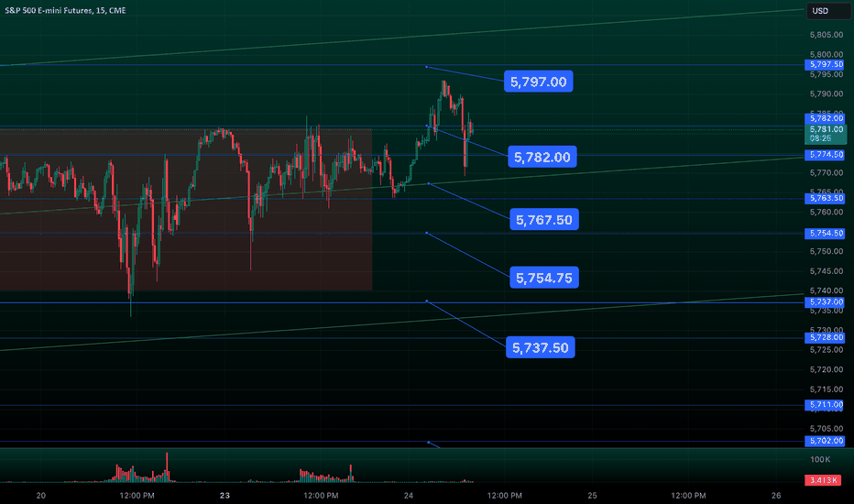
Task: Click the 5,763.50 price axis tag
Action: coord(825,198)
